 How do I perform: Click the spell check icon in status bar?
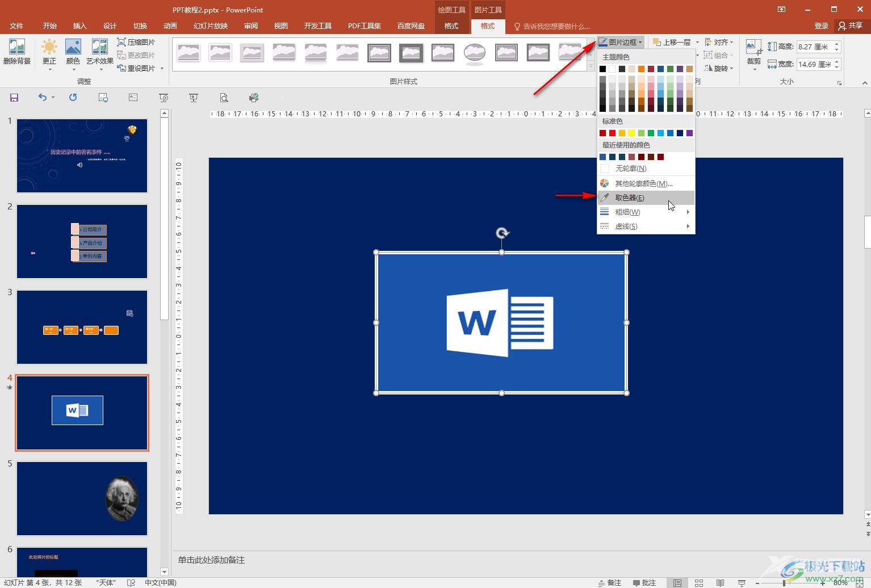tap(131, 582)
